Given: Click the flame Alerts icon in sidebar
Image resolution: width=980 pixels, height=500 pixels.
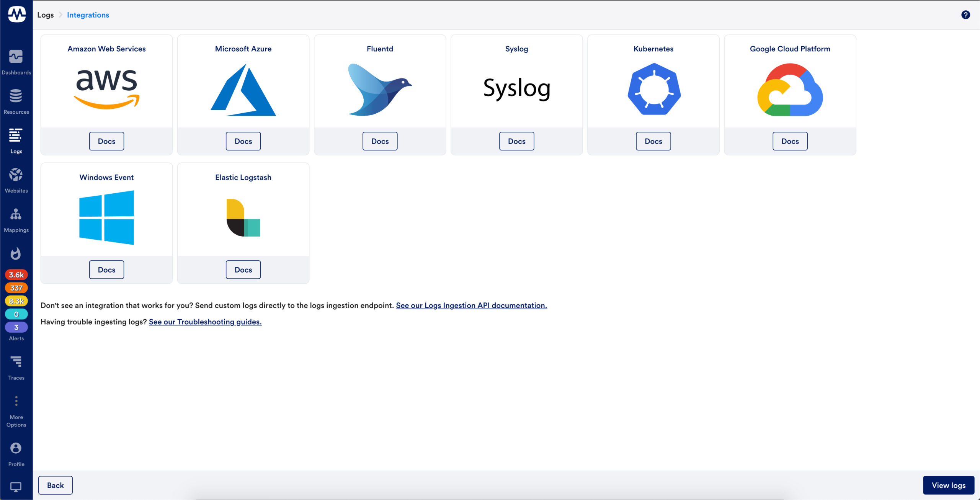Looking at the screenshot, I should [x=16, y=253].
